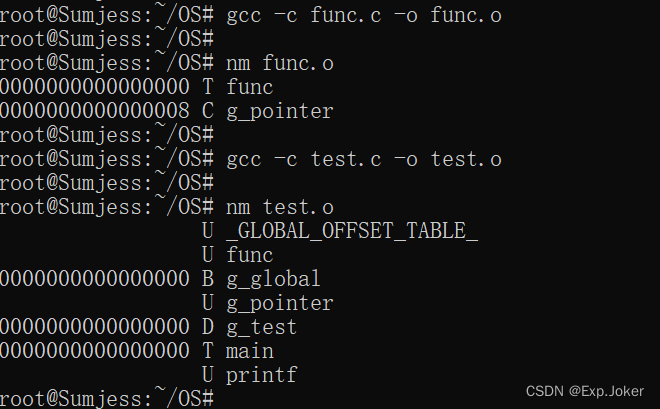The width and height of the screenshot is (660, 409).
Task: Click the address beside the main symbol
Action: click(95, 351)
